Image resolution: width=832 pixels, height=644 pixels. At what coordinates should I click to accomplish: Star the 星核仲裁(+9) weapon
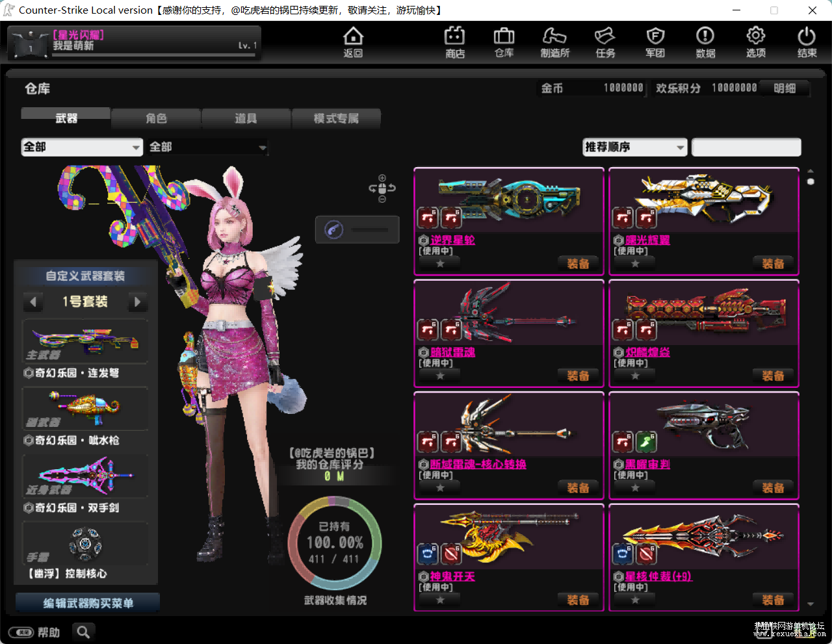click(635, 600)
